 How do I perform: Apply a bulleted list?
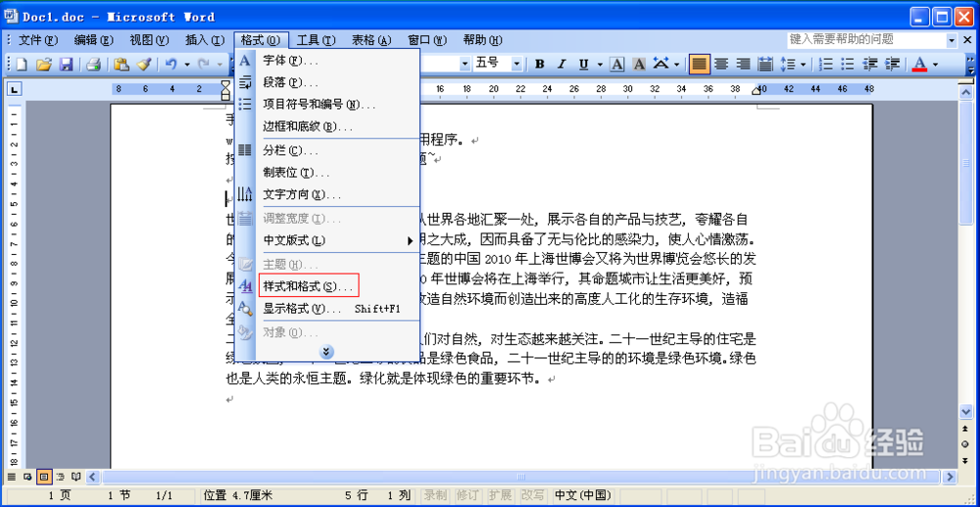tap(848, 64)
